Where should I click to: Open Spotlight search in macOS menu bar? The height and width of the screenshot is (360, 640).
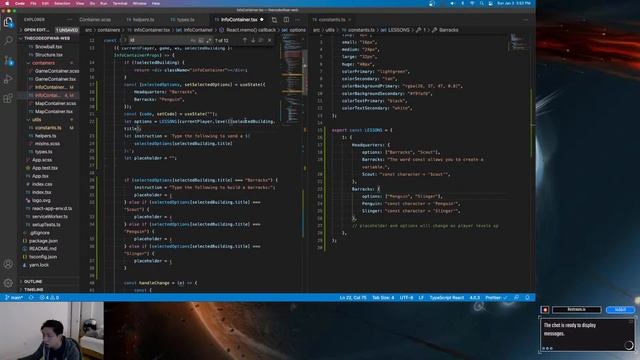click(482, 3)
